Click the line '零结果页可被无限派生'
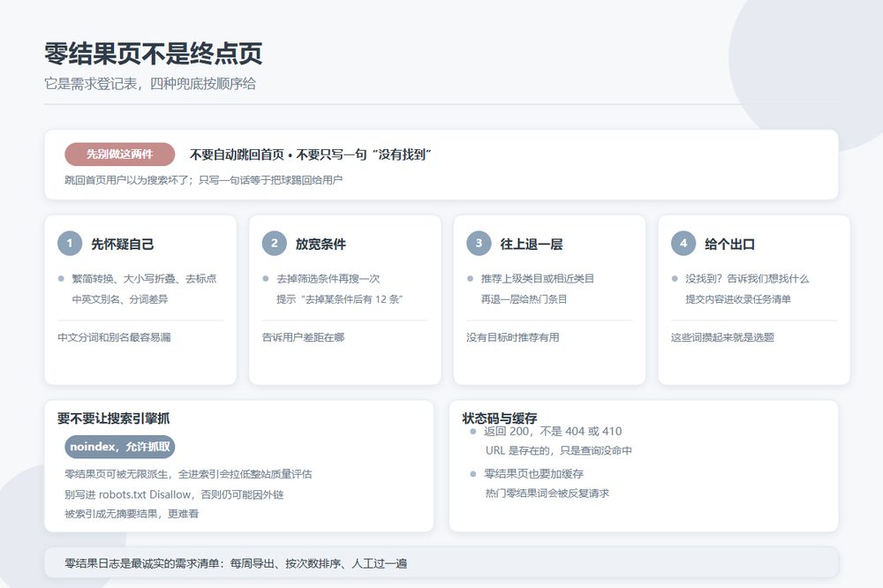883x588 pixels. pos(117,474)
